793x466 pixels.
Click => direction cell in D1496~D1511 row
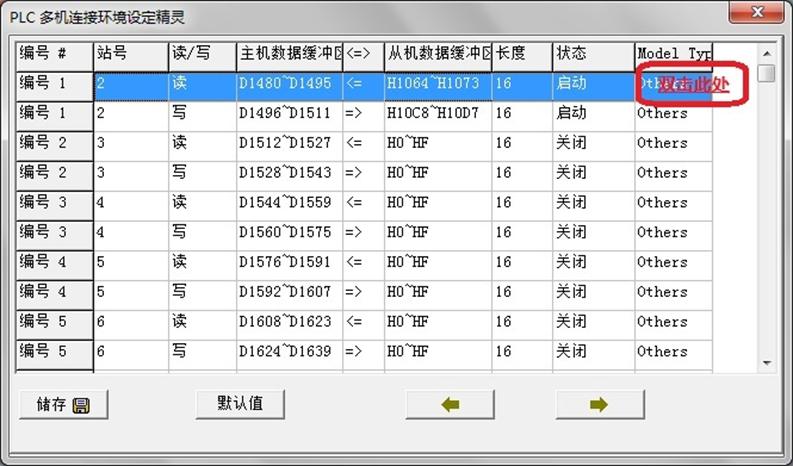[363, 117]
